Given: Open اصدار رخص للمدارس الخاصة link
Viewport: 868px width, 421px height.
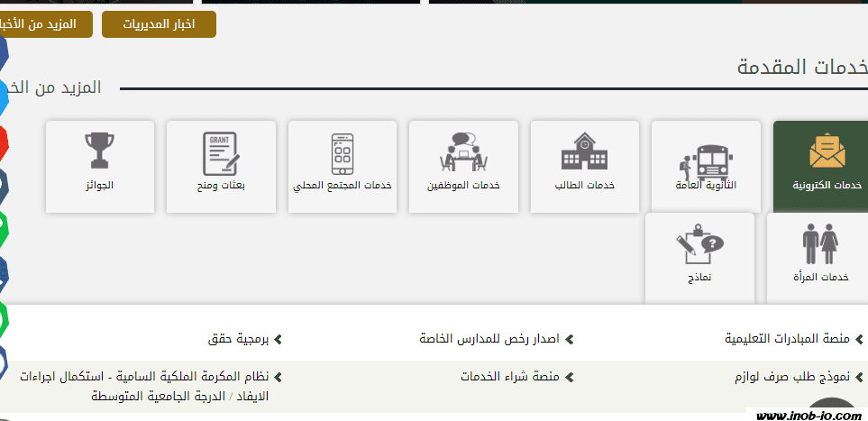Looking at the screenshot, I should pos(489,339).
